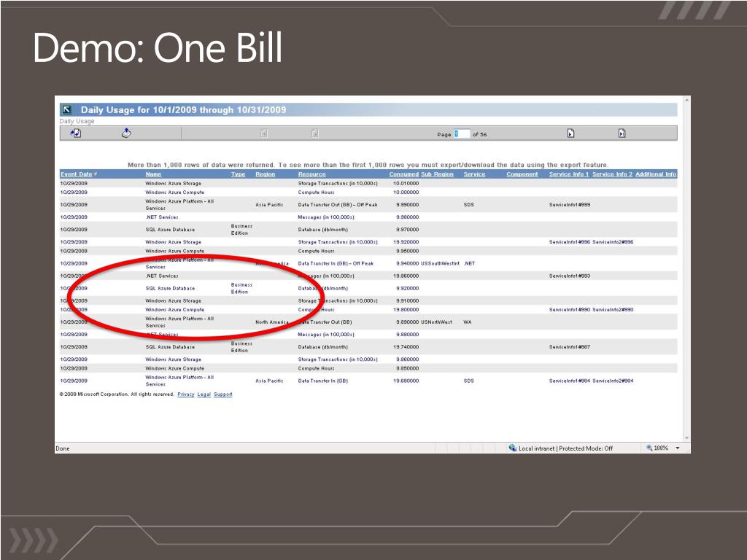The height and width of the screenshot is (560, 747).
Task: Select the consumed value 9.990000
Action: pos(407,205)
